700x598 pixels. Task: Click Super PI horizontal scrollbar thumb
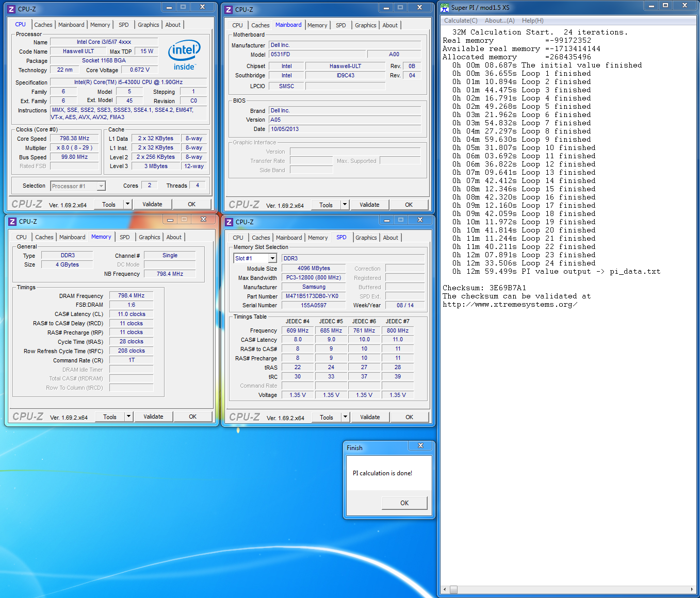(453, 589)
